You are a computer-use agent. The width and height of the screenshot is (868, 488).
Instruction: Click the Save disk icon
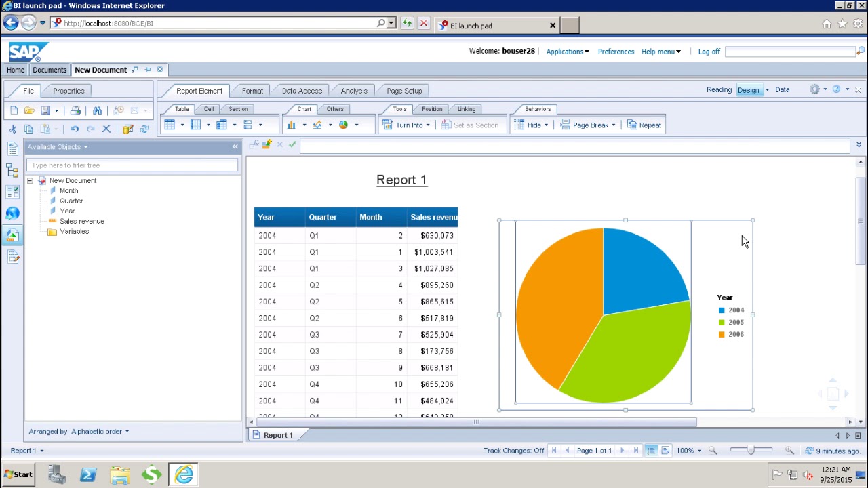coord(45,110)
